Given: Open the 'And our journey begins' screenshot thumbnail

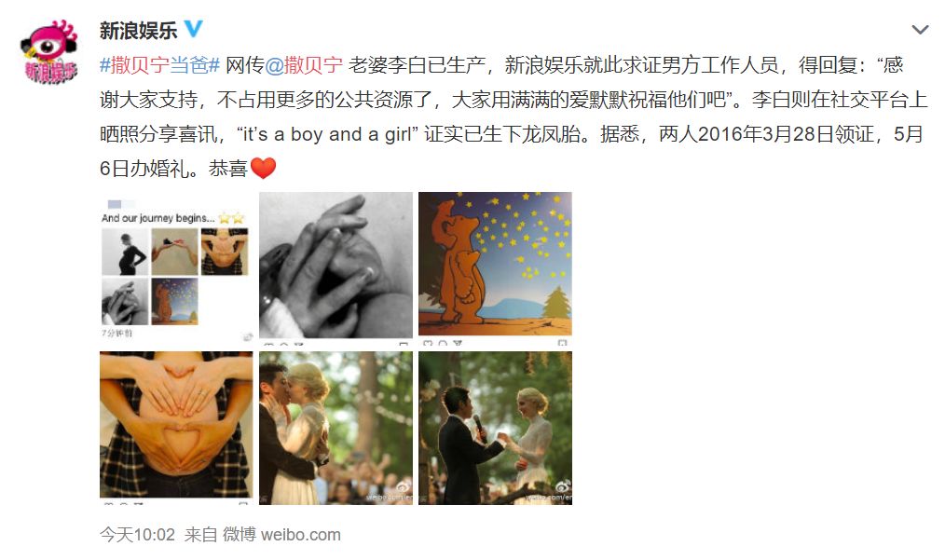Looking at the screenshot, I should 176,269.
